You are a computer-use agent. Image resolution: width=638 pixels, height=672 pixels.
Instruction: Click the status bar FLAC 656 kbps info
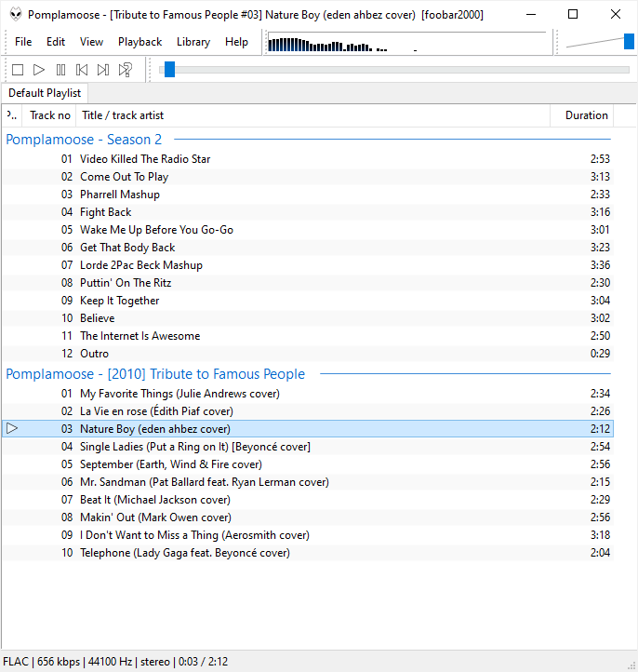(x=115, y=661)
